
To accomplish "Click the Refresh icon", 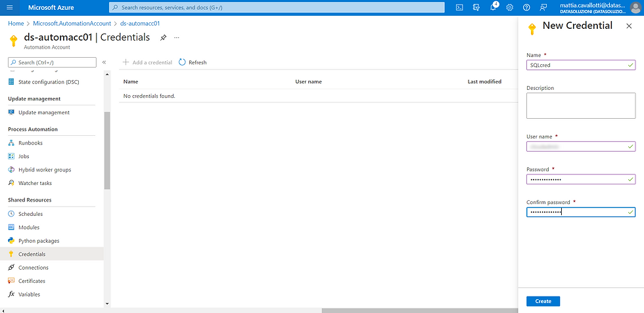I will coord(183,62).
